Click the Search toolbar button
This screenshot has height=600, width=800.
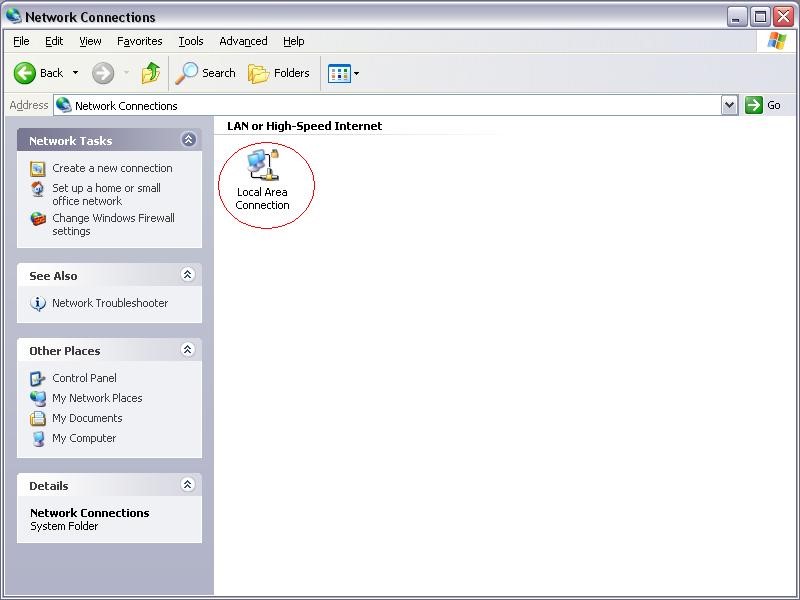[x=206, y=73]
